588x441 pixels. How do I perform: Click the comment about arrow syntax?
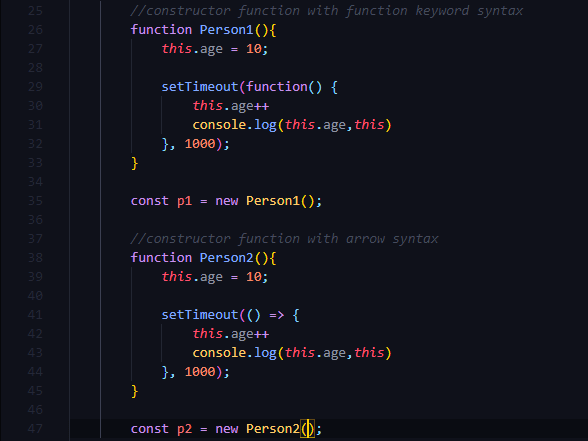click(x=284, y=239)
